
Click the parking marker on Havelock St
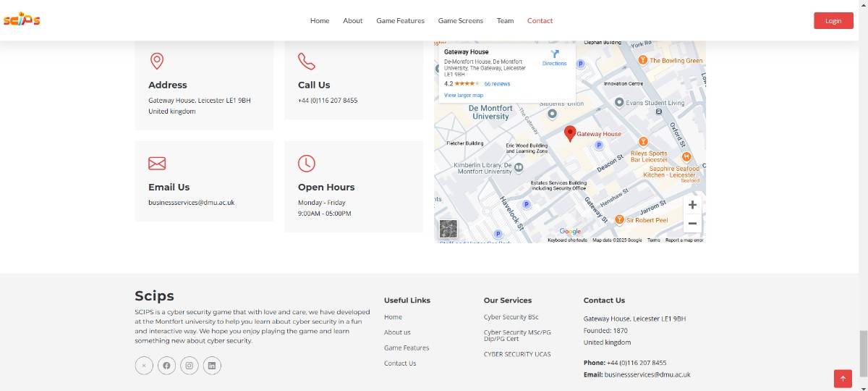(x=527, y=205)
